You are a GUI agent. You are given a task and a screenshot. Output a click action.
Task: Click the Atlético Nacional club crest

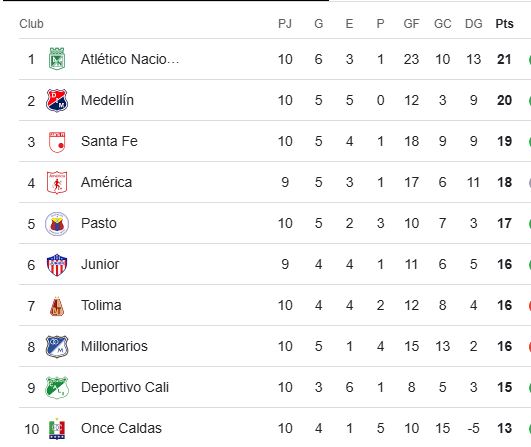tap(57, 59)
